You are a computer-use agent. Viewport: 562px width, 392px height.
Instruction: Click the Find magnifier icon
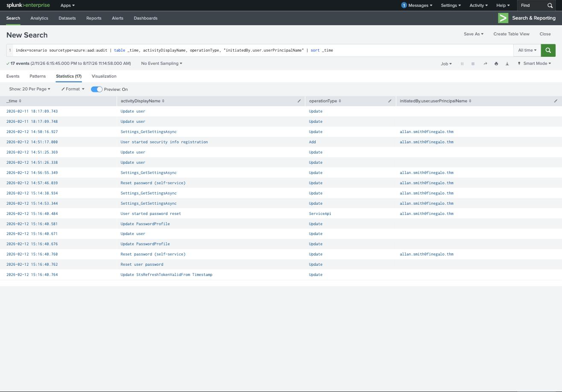550,6
